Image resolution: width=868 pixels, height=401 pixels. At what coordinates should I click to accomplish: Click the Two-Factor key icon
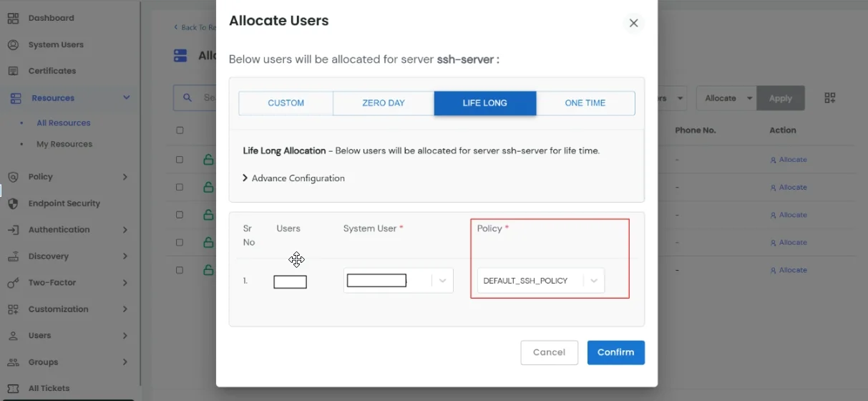13,283
